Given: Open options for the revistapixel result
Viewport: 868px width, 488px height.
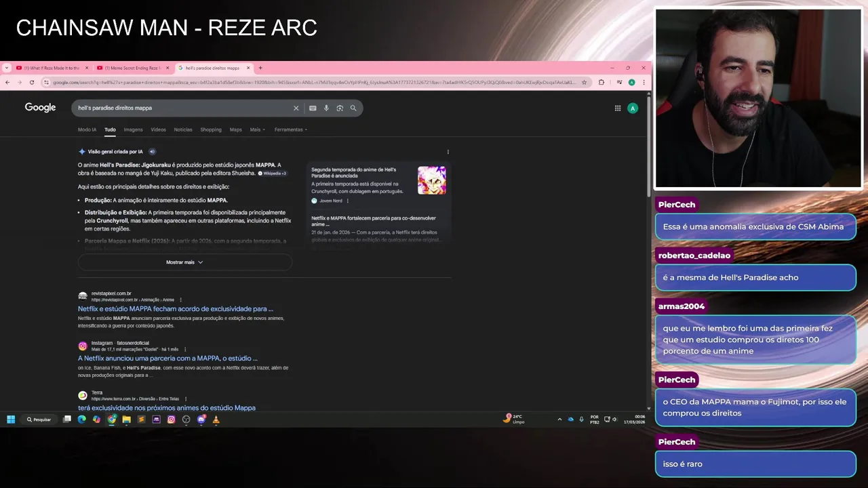Looking at the screenshot, I should pos(180,300).
